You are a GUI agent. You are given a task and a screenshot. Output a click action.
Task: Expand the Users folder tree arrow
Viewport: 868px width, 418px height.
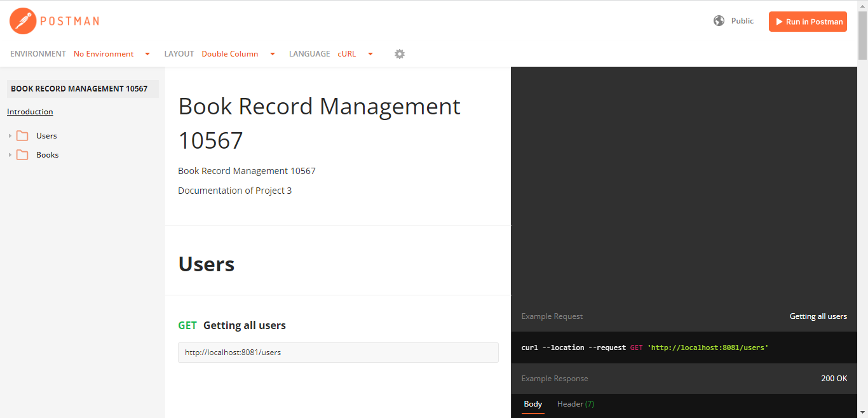[10, 136]
